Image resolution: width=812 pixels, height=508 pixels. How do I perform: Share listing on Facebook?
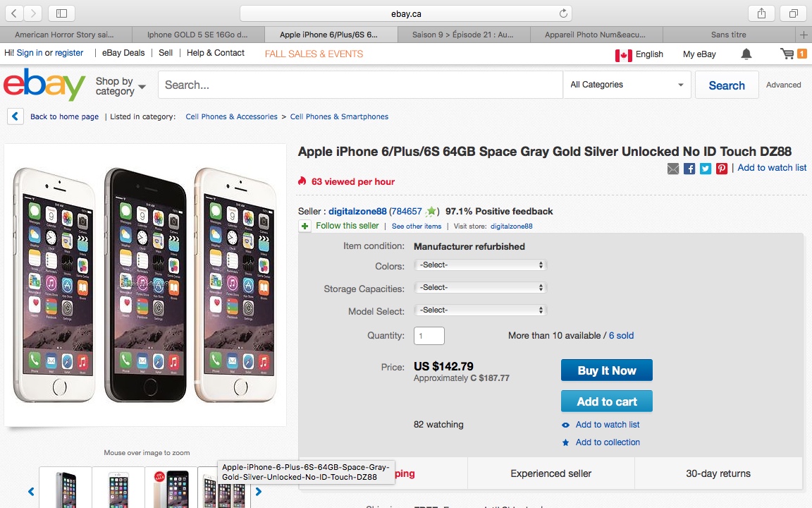point(689,169)
